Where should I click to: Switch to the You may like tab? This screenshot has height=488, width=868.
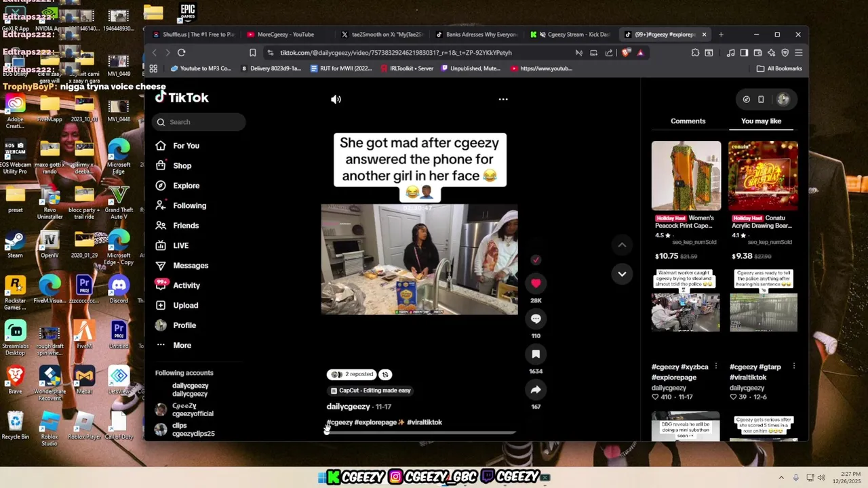coord(761,121)
